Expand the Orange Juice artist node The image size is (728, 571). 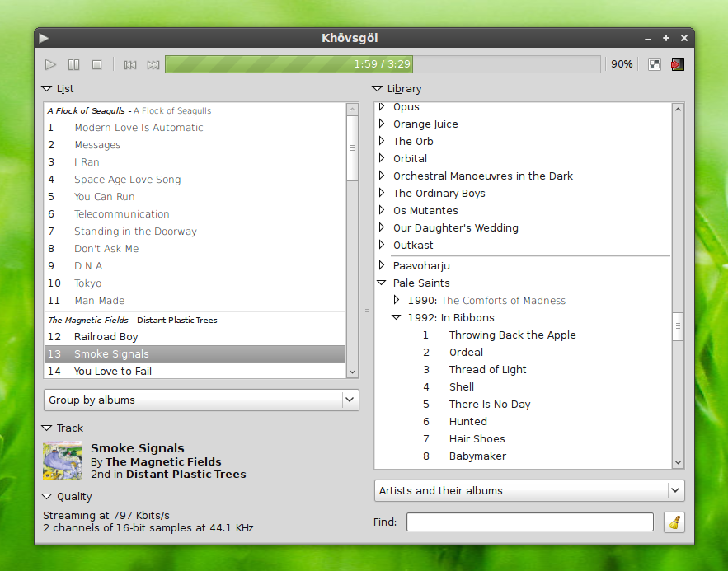pos(382,124)
